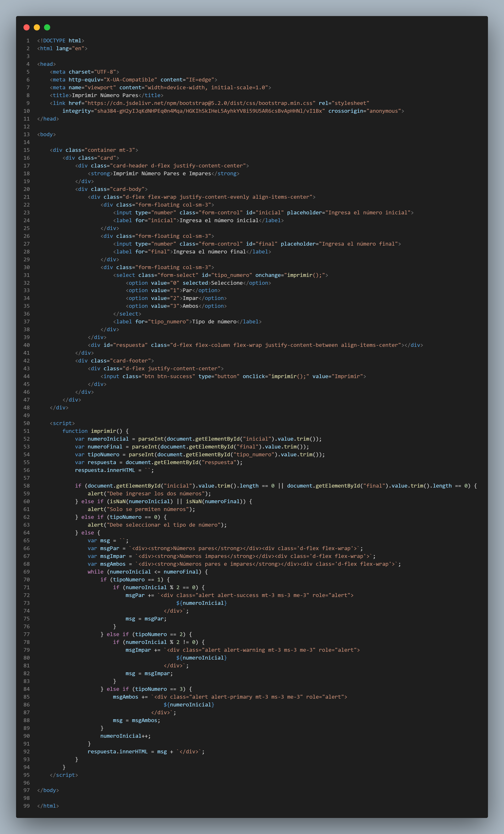The height and width of the screenshot is (834, 504).
Task: Click the DOCTYPE html declaration on line 1
Action: [61, 41]
